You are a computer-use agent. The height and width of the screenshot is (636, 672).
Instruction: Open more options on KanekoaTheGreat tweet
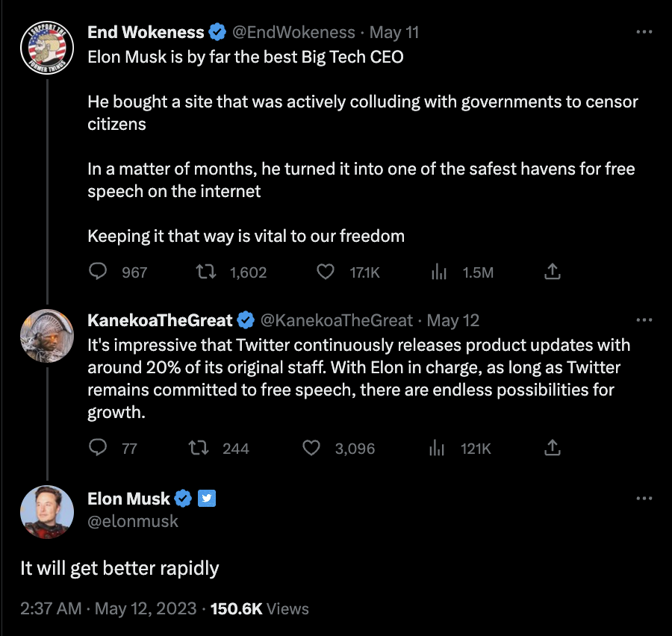click(x=644, y=320)
